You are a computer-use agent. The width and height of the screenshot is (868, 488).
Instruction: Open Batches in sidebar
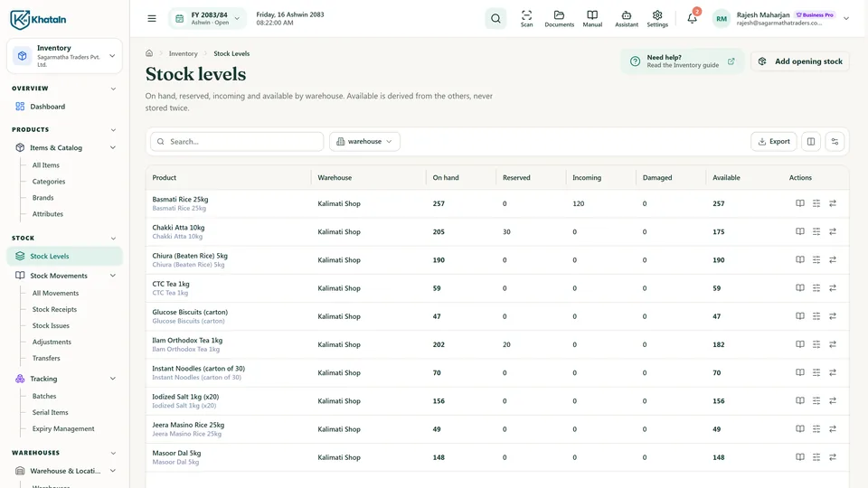click(44, 396)
